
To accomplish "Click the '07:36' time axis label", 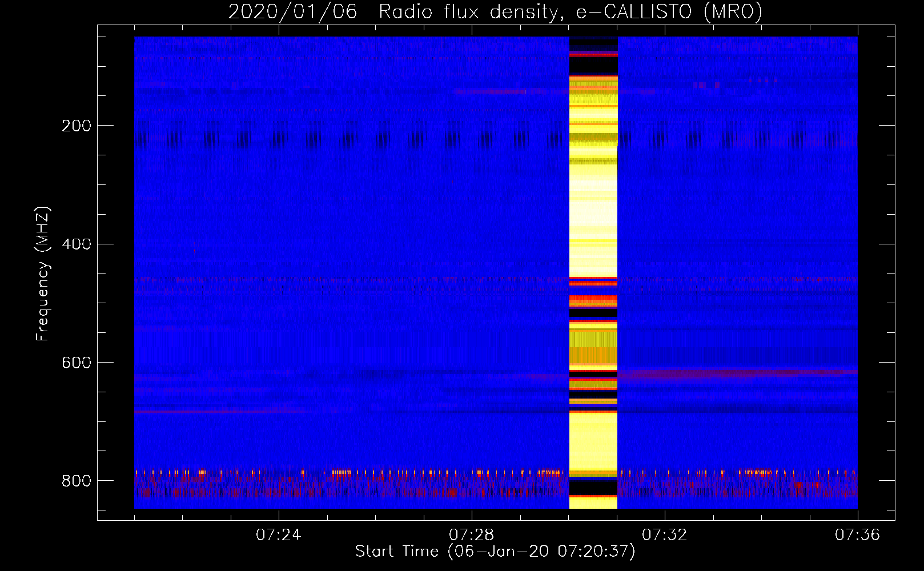I will coord(857,535).
